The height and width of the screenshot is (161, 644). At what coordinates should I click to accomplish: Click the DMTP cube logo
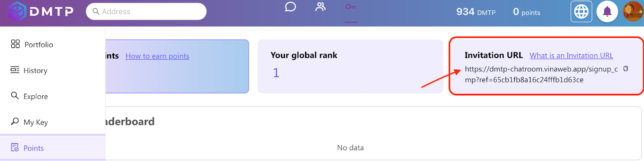(17, 11)
